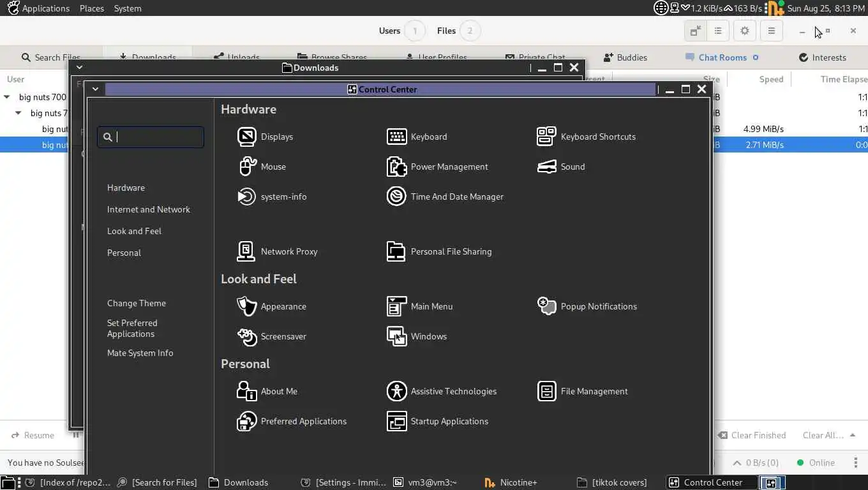The height and width of the screenshot is (490, 868).
Task: Open Network Proxy settings
Action: [277, 251]
